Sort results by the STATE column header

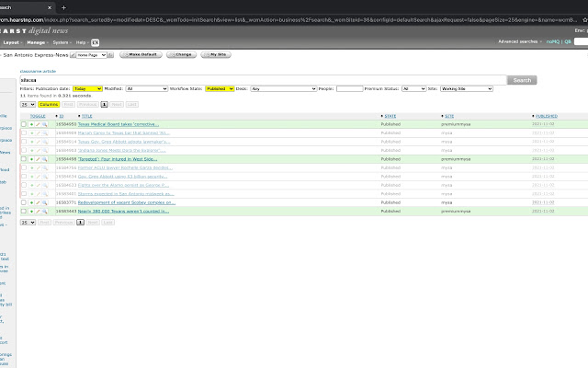pyautogui.click(x=390, y=117)
